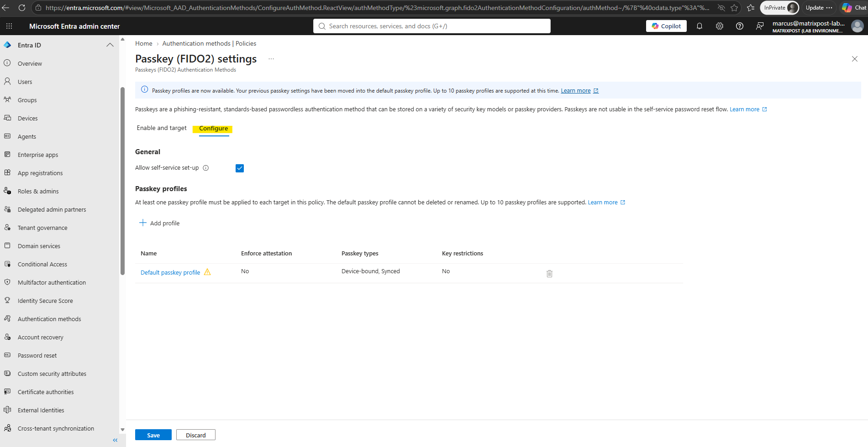868x447 pixels.
Task: Click the feedback icon in header
Action: pyautogui.click(x=760, y=26)
